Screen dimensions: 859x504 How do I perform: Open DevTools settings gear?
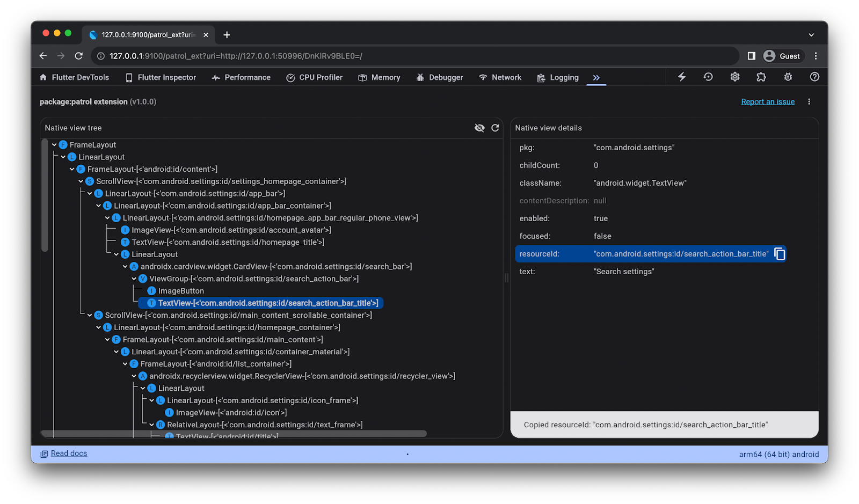(735, 77)
